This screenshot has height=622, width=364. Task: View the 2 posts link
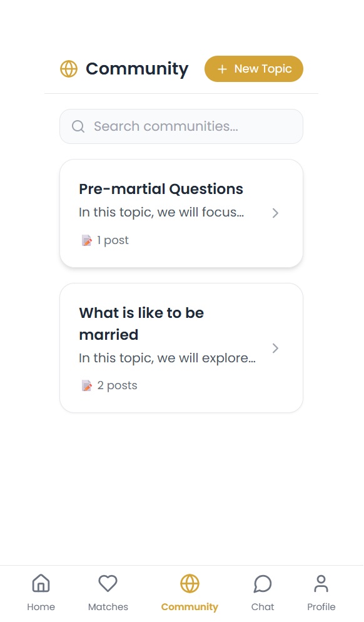(118, 385)
